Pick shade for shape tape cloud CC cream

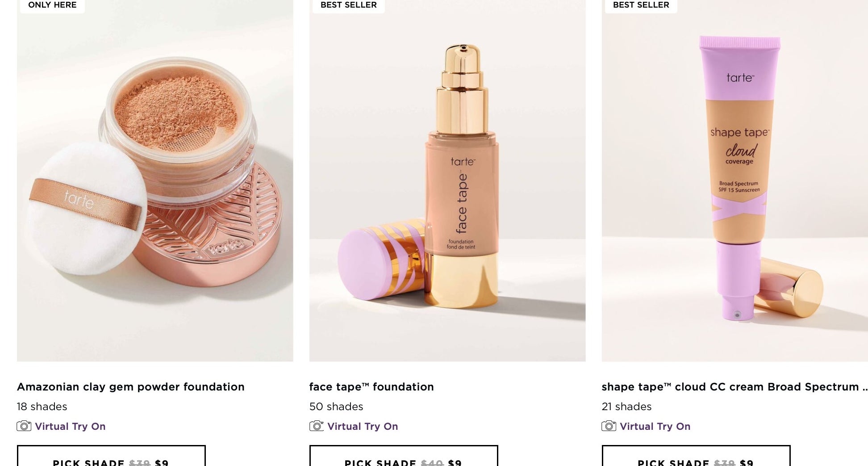pos(696,456)
